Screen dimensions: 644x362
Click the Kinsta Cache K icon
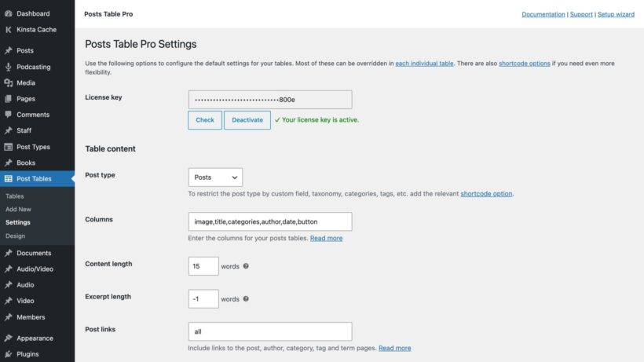[8, 30]
